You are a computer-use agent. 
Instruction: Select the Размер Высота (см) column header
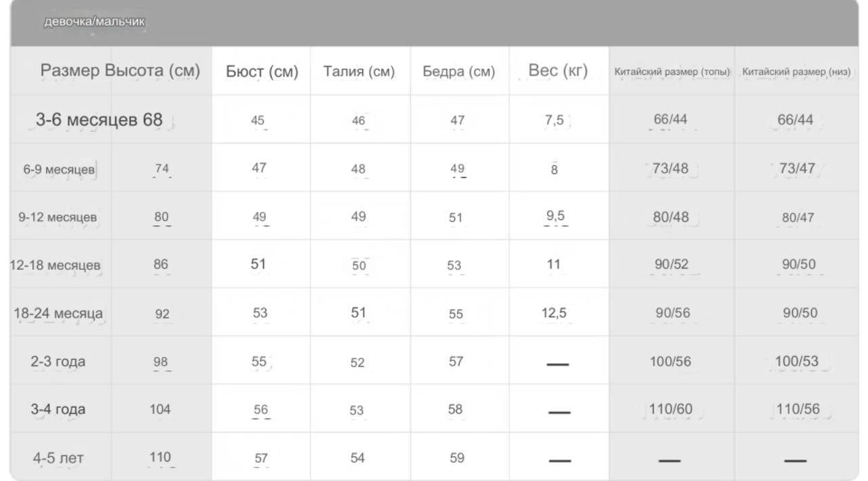click(120, 70)
